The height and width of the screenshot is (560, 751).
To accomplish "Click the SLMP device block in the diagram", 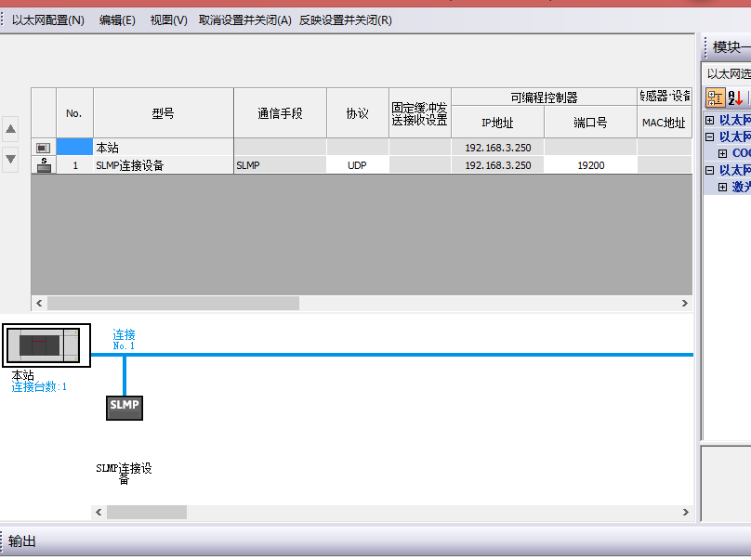I will click(125, 406).
